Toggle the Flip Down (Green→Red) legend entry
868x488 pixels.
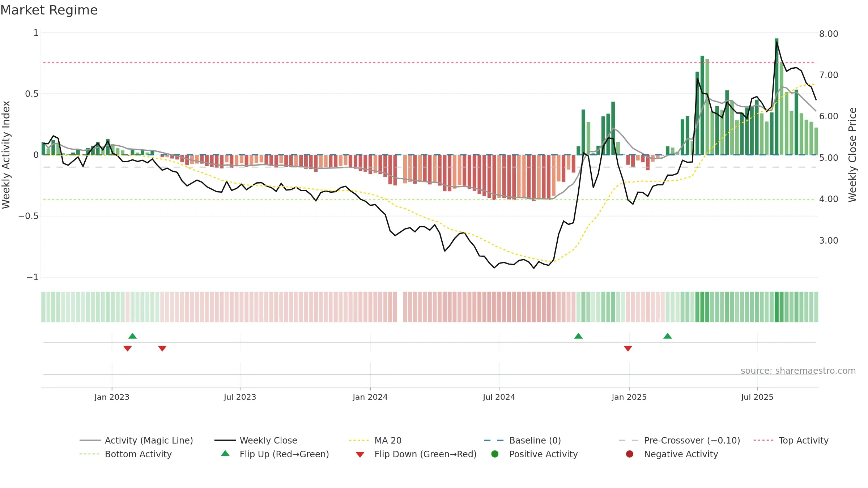416,454
